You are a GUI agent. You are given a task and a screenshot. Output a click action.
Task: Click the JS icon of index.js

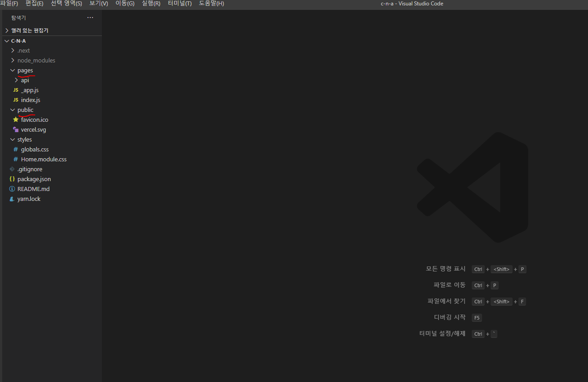tap(16, 100)
